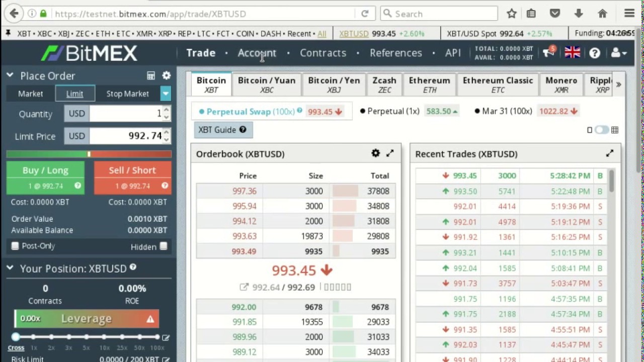Select the Market order type
This screenshot has height=362, width=644.
click(30, 94)
